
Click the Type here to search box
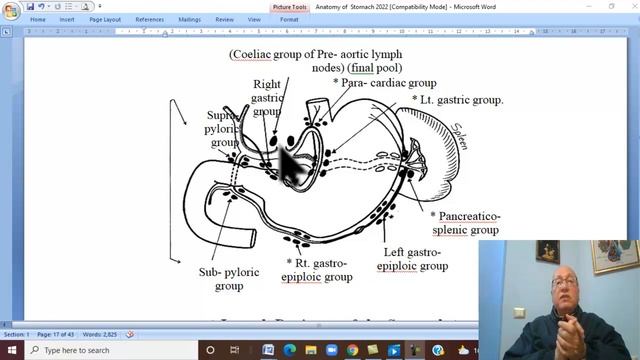tap(111, 350)
